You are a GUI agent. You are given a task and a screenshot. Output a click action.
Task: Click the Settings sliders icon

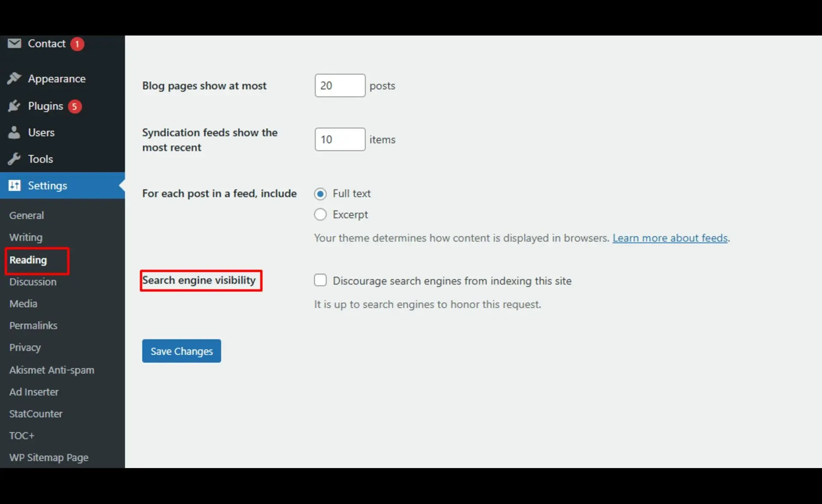click(14, 186)
